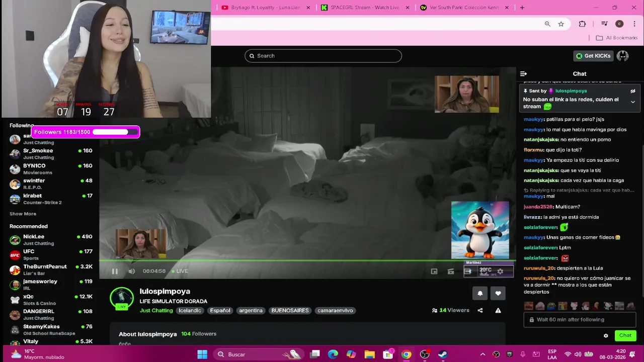Open the All Bookmarks folder
This screenshot has width=644, height=362.
(616, 38)
